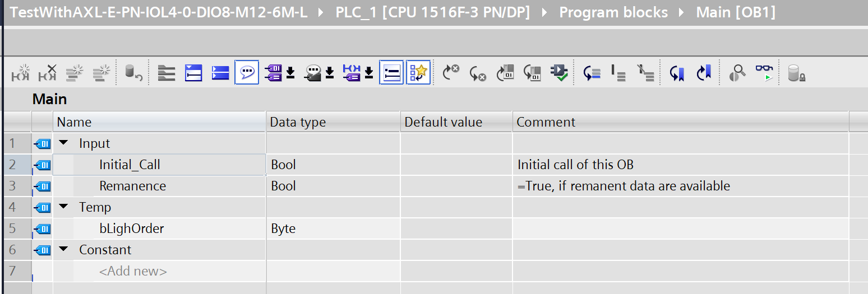Image resolution: width=868 pixels, height=294 pixels.
Task: Go to next bookmark icon
Action: point(677,73)
